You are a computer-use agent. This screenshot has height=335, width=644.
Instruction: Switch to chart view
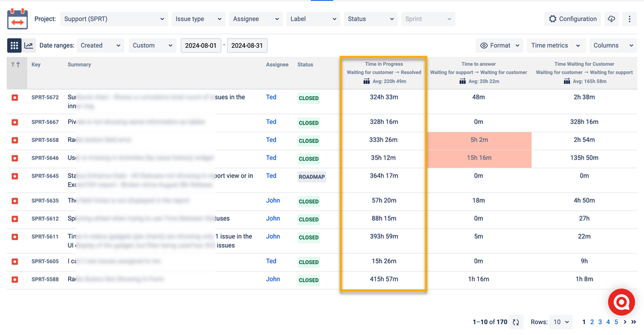click(x=29, y=46)
